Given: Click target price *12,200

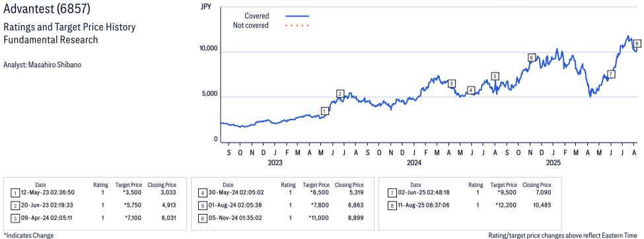Looking at the screenshot, I should (507, 205).
